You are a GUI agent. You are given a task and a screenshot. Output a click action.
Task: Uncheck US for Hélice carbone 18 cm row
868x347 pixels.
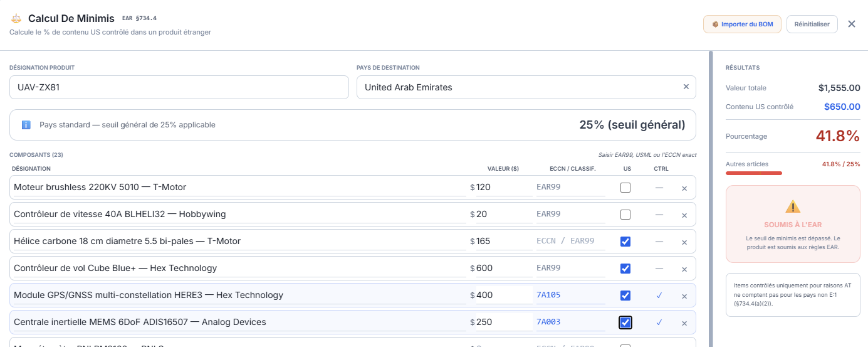[x=625, y=242]
